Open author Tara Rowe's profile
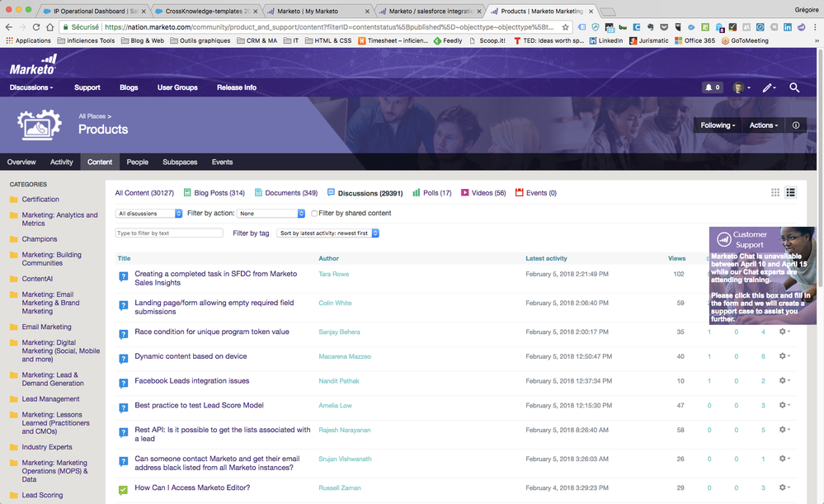This screenshot has height=504, width=824. tap(334, 275)
